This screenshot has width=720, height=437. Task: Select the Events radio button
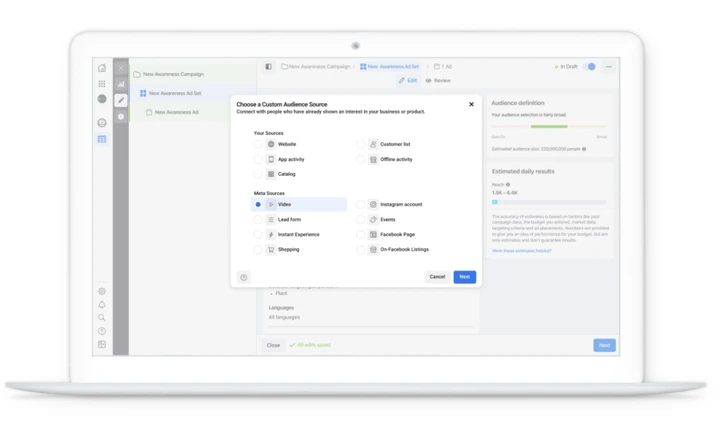(360, 219)
